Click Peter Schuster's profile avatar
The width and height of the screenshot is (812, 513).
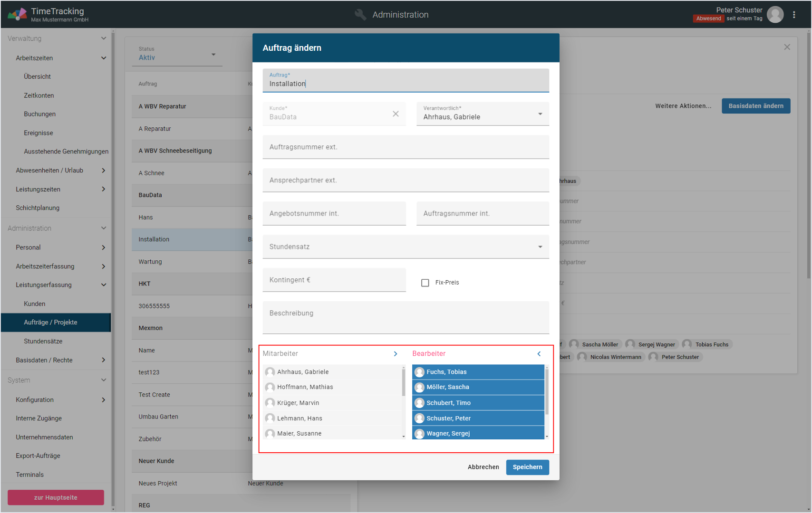[775, 15]
